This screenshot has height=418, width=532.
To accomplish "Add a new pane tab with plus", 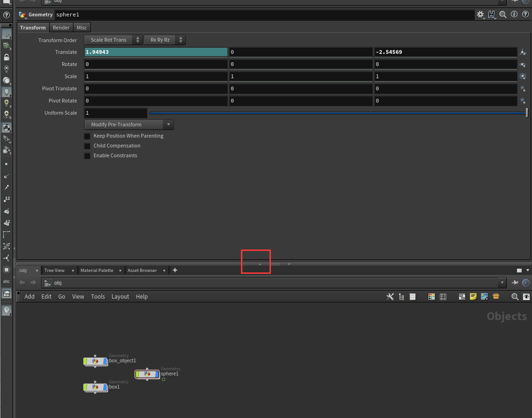I will point(175,270).
